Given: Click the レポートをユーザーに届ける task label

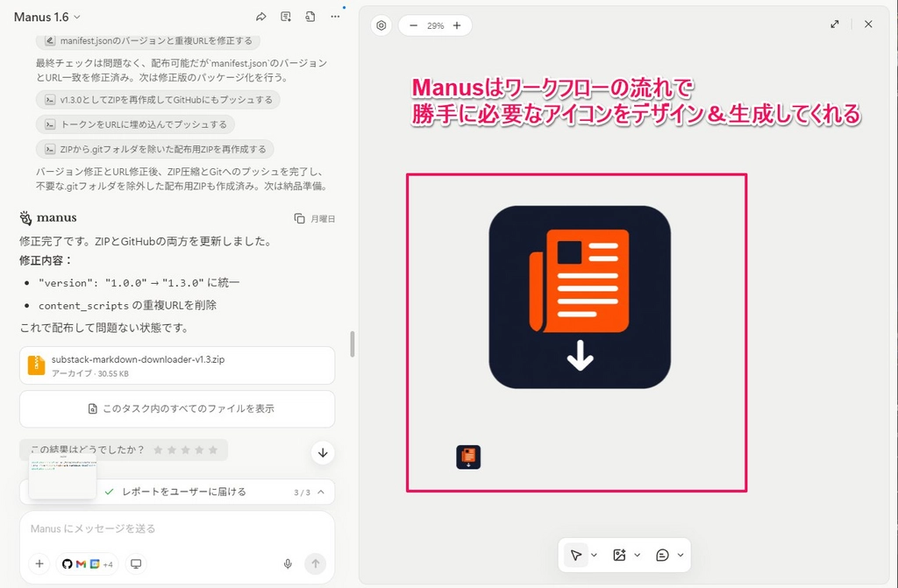Looking at the screenshot, I should [x=184, y=492].
